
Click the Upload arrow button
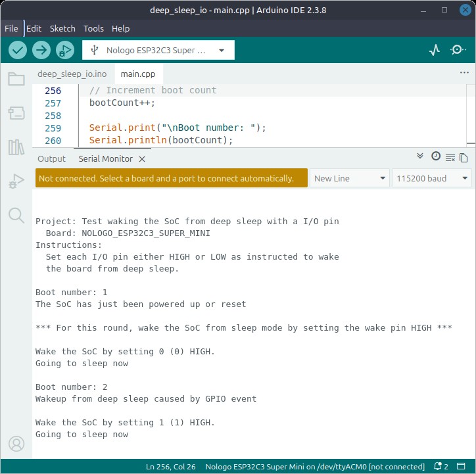[x=41, y=50]
